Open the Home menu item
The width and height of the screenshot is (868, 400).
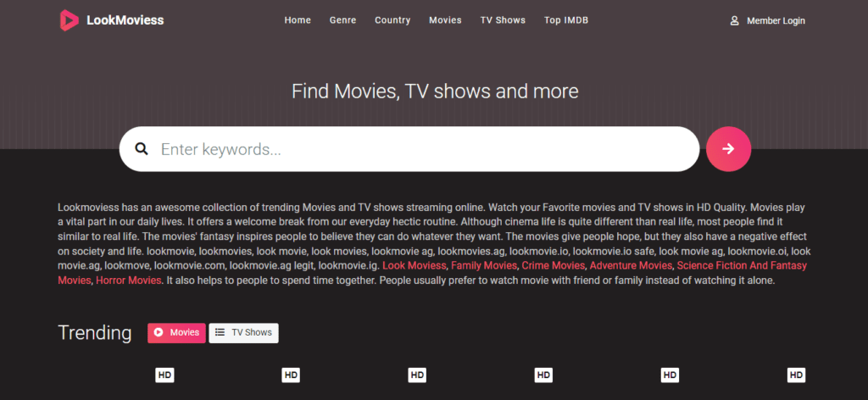[x=298, y=20]
